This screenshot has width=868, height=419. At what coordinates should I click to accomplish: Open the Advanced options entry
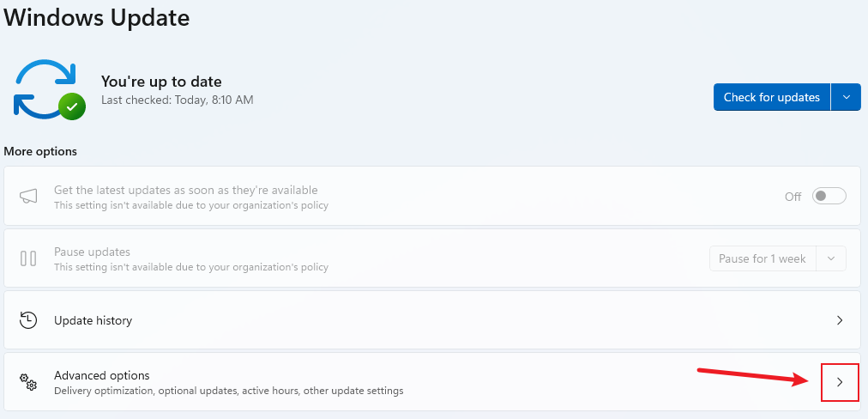pyautogui.click(x=101, y=376)
